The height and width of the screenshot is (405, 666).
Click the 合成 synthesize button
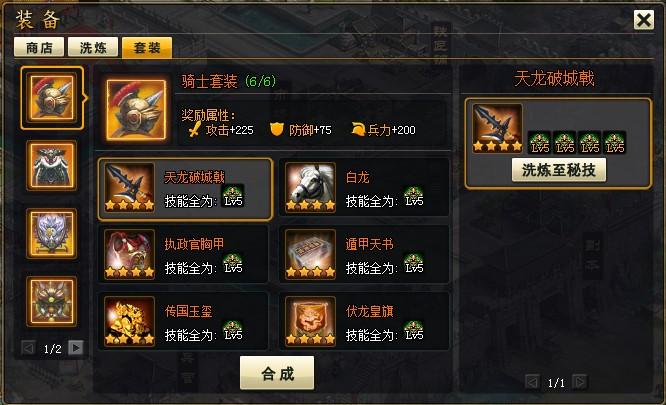click(x=277, y=373)
